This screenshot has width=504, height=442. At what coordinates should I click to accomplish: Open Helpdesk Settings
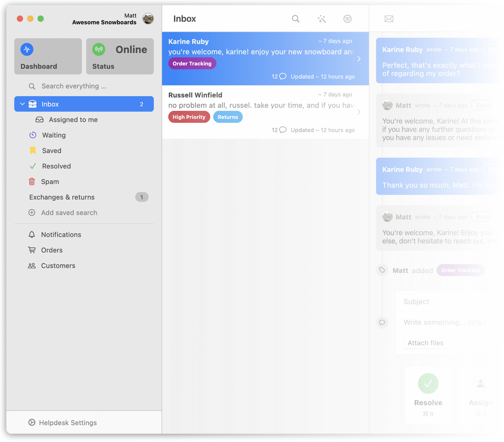(67, 423)
